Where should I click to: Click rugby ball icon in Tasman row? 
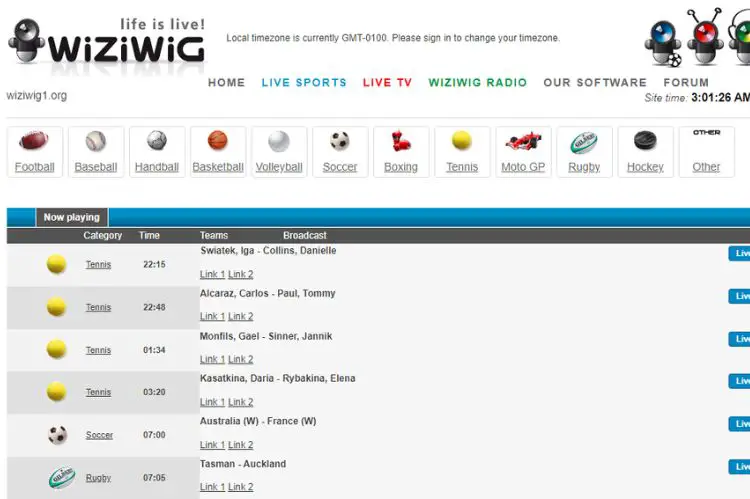coord(62,477)
